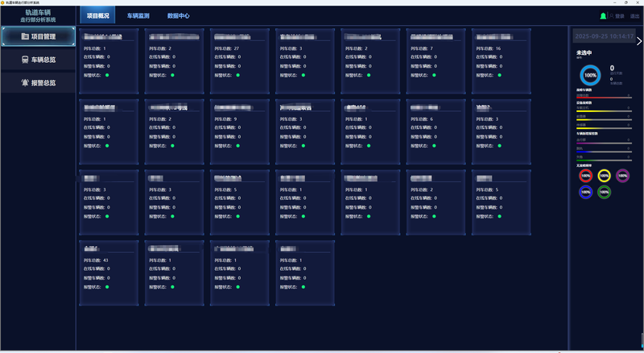
Task: Click the folder icon beside 项目管理
Action: [x=25, y=36]
